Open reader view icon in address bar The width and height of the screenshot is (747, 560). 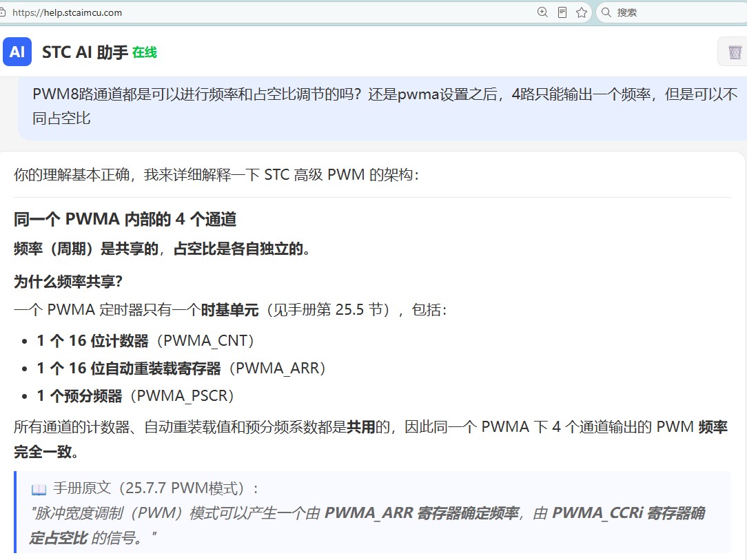pyautogui.click(x=562, y=12)
